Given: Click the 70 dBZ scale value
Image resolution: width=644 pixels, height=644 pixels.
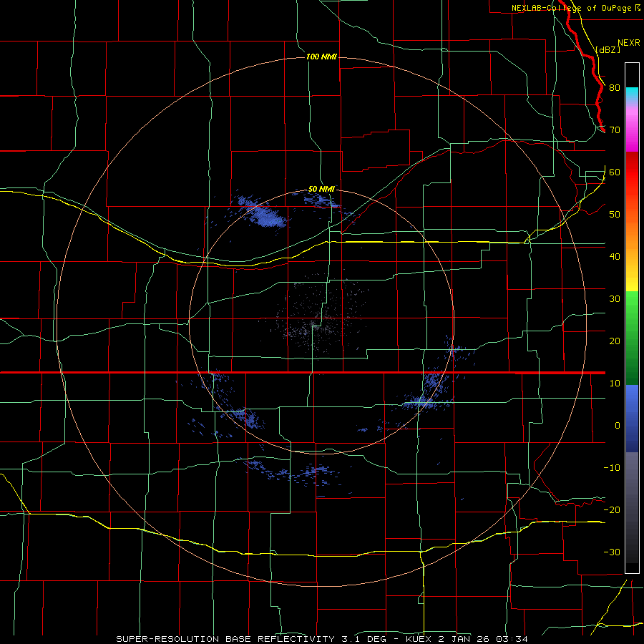Looking at the screenshot, I should [x=615, y=130].
